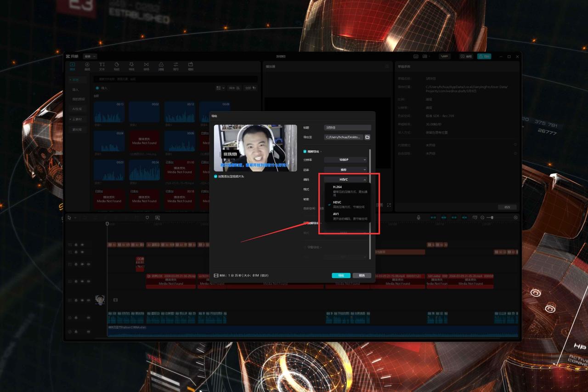Browse export folder with the folder icon
This screenshot has width=588, height=392.
pyautogui.click(x=367, y=137)
